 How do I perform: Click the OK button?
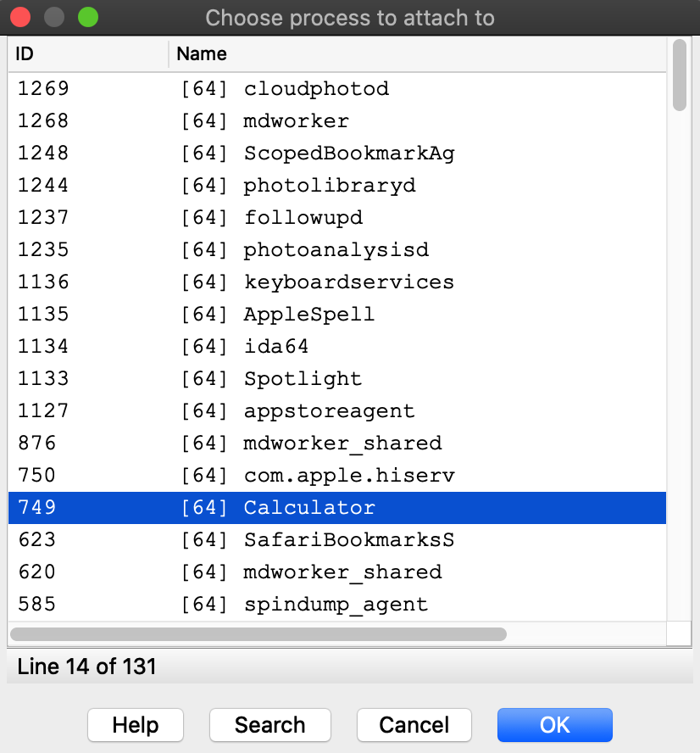[x=554, y=725]
